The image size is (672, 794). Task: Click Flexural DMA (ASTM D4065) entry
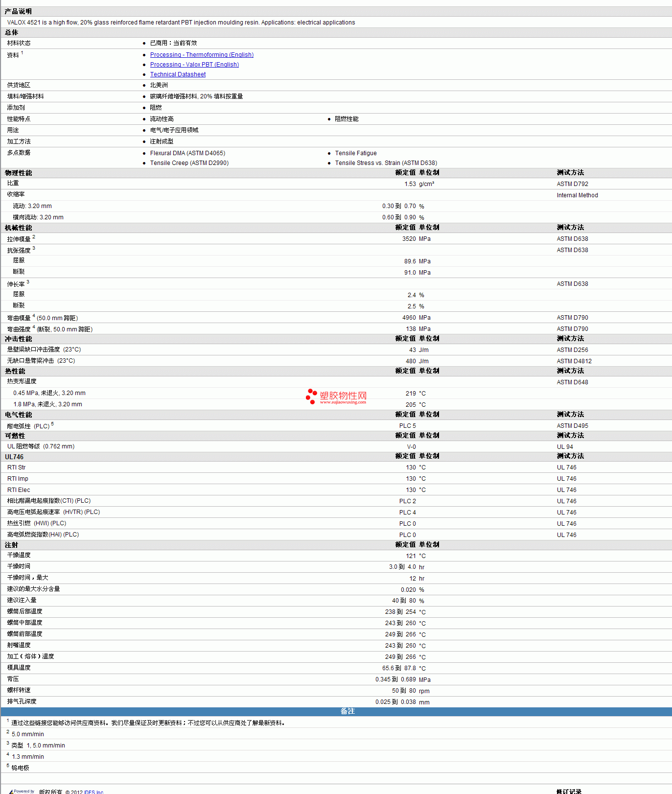coord(187,153)
